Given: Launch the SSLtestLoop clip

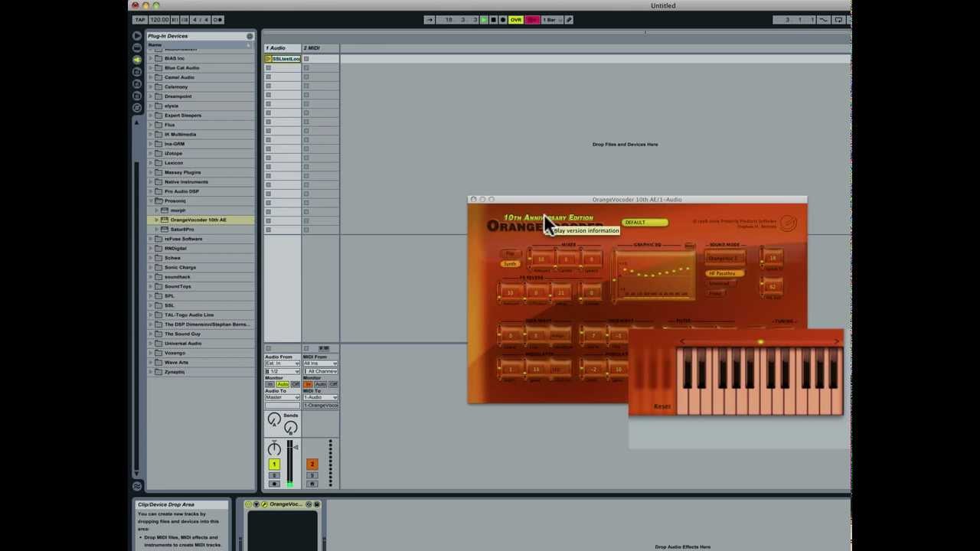Looking at the screenshot, I should [x=268, y=58].
